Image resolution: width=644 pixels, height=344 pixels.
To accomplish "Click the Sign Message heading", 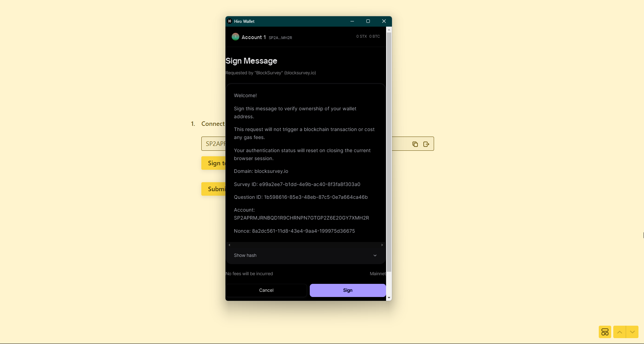I will pos(251,61).
